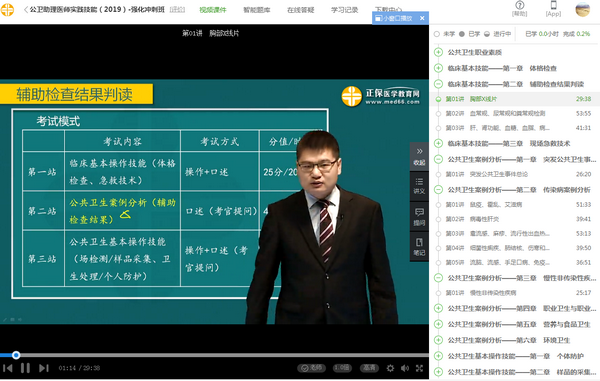Expand 公共卫生基本操作技能 第二章 样品的采集
600x381 pixels.
point(439,372)
